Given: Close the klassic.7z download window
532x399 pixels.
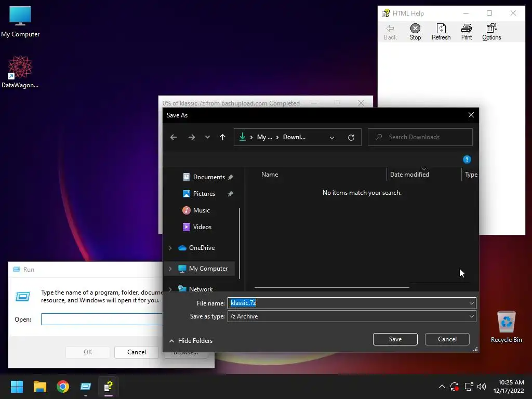Looking at the screenshot, I should [x=361, y=103].
